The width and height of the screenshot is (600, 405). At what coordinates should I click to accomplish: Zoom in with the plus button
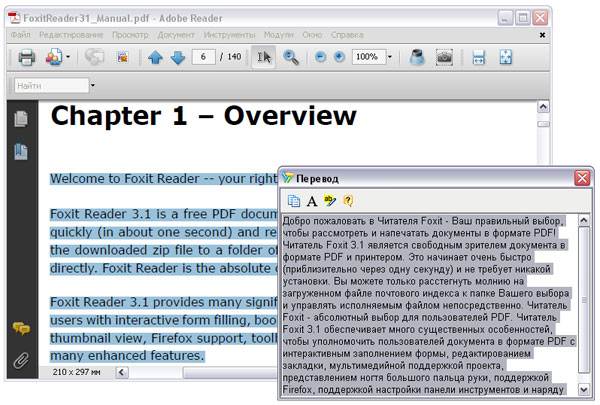coord(339,57)
